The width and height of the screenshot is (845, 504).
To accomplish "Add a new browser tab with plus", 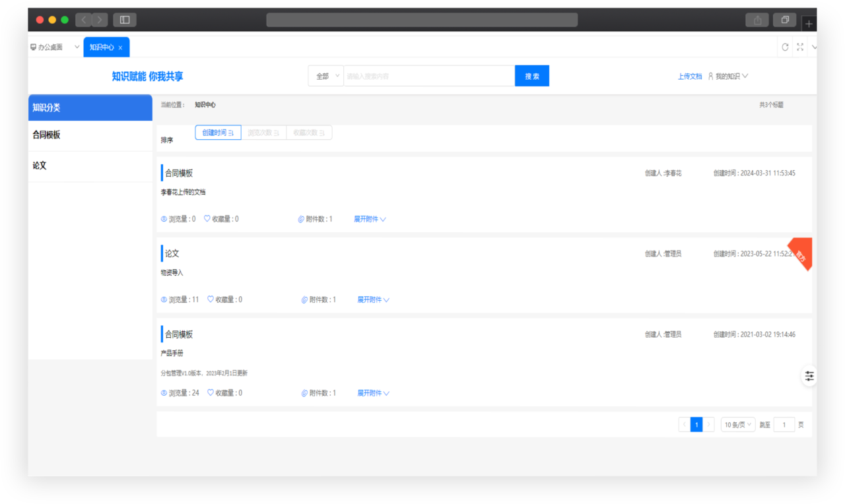I will pyautogui.click(x=809, y=24).
